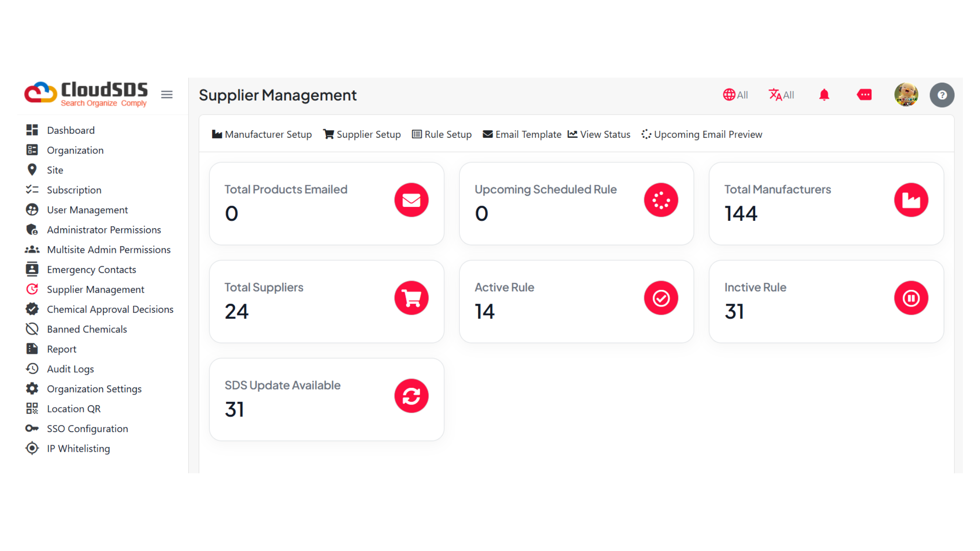Viewport: 980px width, 551px height.
Task: Click the help question mark icon
Action: pos(942,94)
